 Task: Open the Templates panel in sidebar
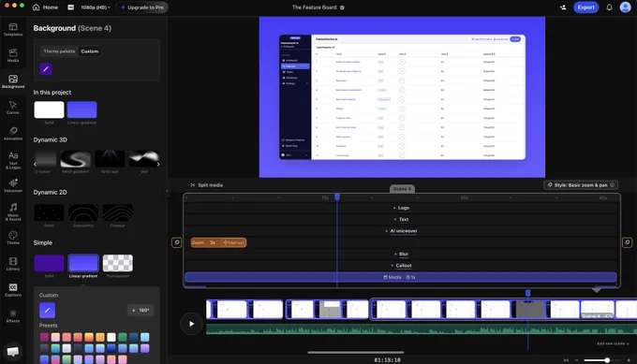pos(13,30)
